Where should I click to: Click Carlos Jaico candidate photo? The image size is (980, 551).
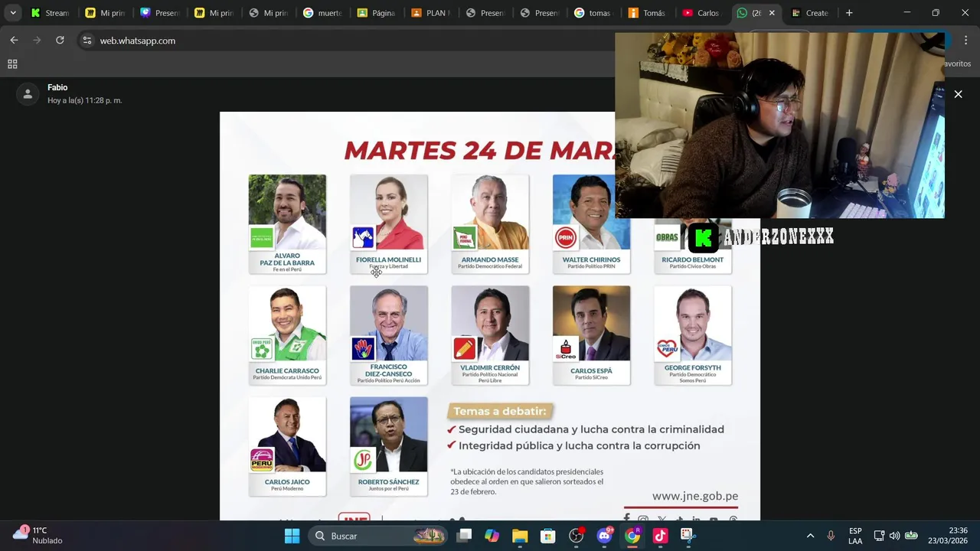[287, 434]
